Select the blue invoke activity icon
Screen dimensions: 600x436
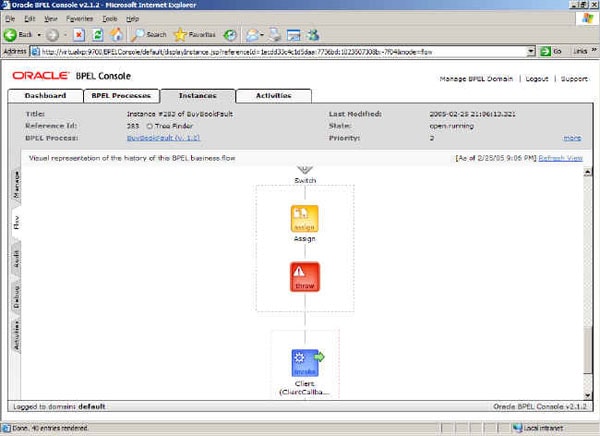click(305, 363)
